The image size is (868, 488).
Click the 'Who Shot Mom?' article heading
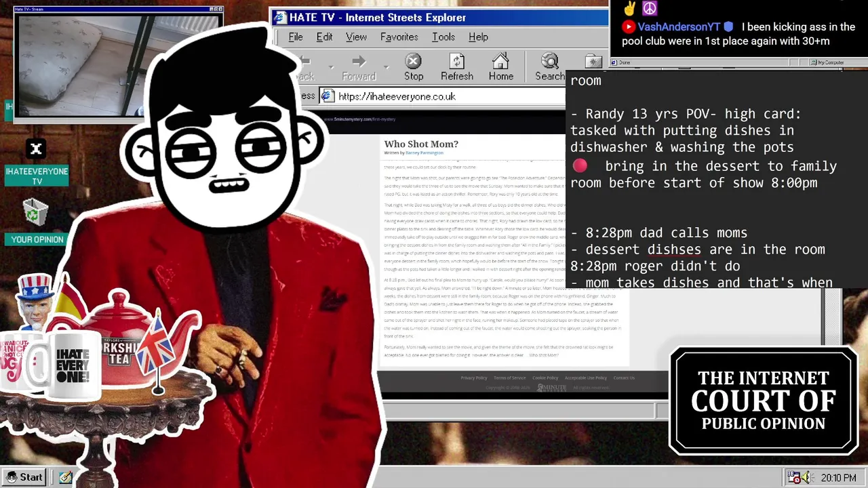pyautogui.click(x=421, y=144)
